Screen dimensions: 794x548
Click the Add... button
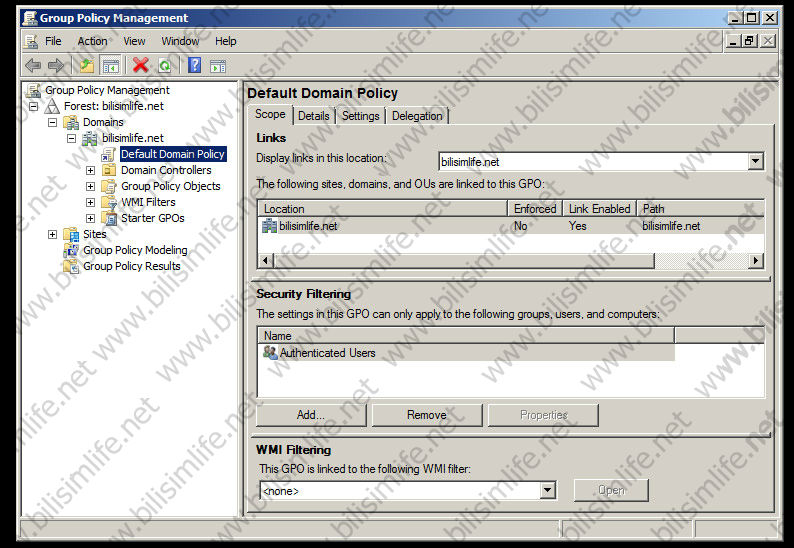point(311,415)
